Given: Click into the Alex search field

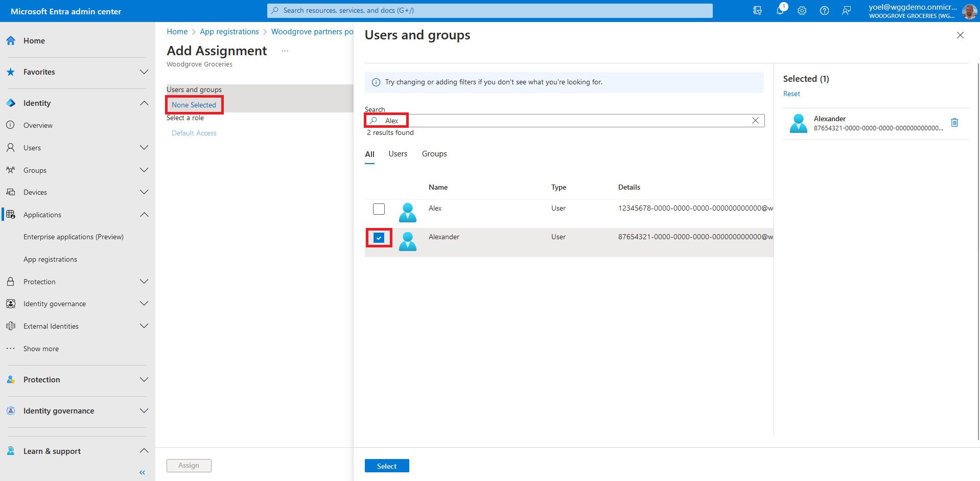Looking at the screenshot, I should [x=562, y=121].
